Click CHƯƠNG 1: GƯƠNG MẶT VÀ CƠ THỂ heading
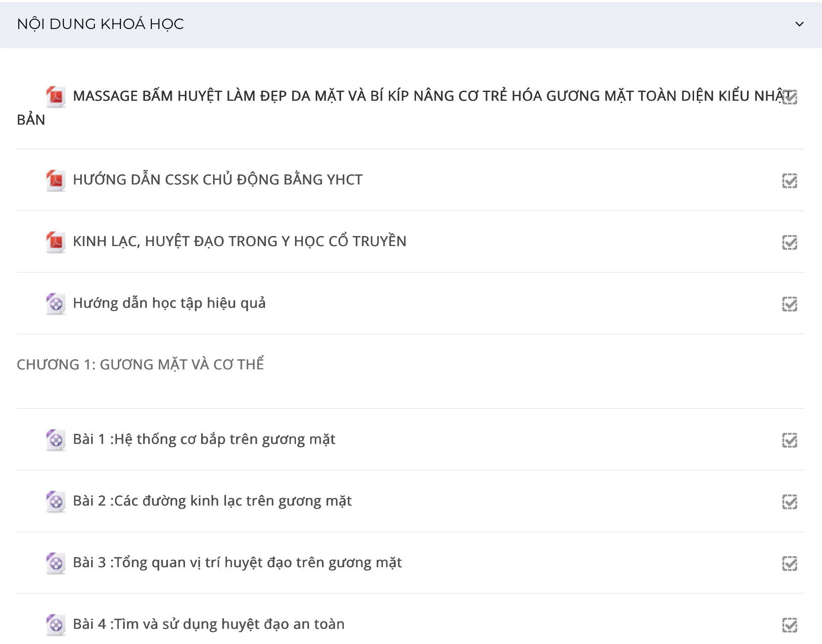Viewport: 822px width, 644px height. [140, 364]
